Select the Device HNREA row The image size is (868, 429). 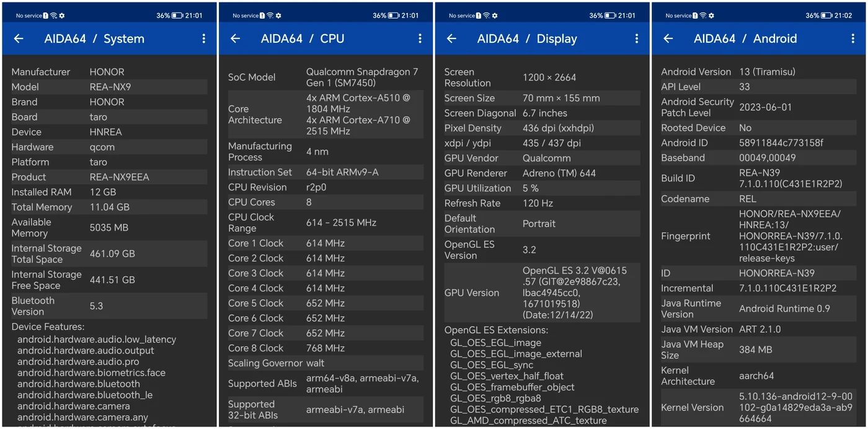tap(109, 132)
